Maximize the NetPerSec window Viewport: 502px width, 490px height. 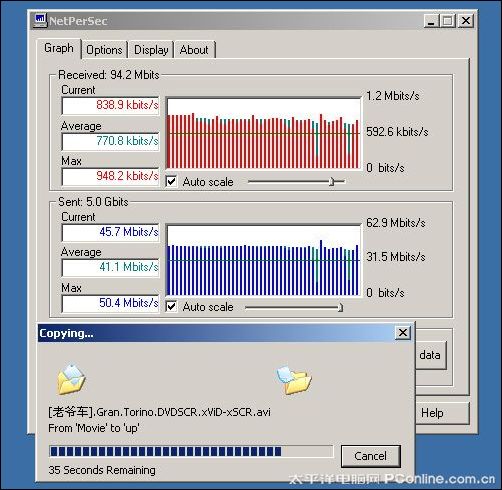(x=447, y=21)
